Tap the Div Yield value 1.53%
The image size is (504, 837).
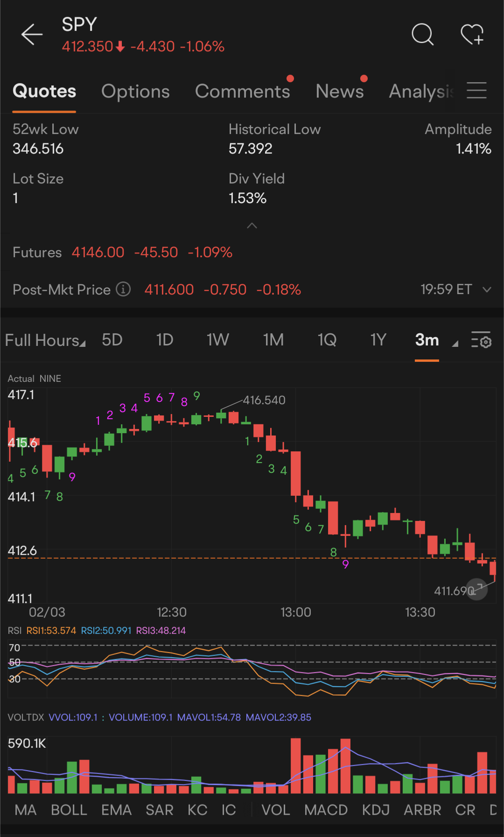point(248,198)
